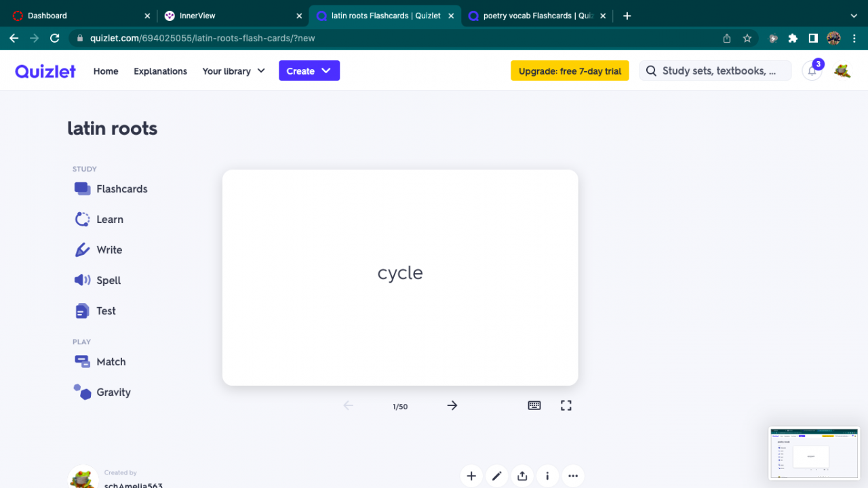
Task: Reload the page
Action: pyautogui.click(x=55, y=39)
